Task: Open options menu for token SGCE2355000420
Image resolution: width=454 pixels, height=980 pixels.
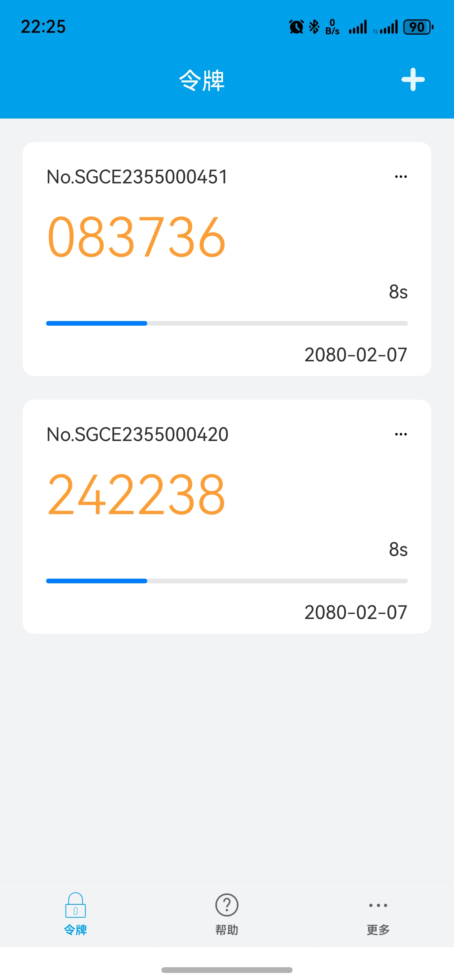Action: 401,434
